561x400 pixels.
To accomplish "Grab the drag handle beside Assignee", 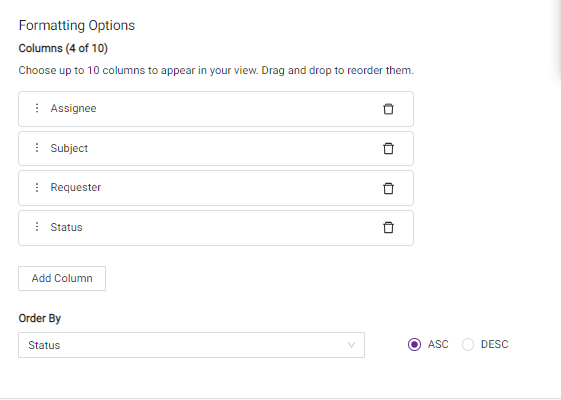I will [36, 108].
